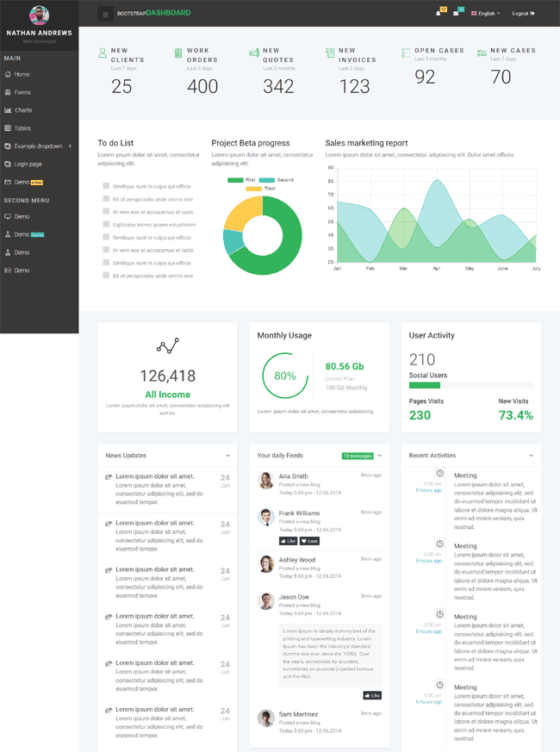Viewport: 560px width, 752px height.
Task: Collapse the News Updates panel chevron
Action: 227,456
